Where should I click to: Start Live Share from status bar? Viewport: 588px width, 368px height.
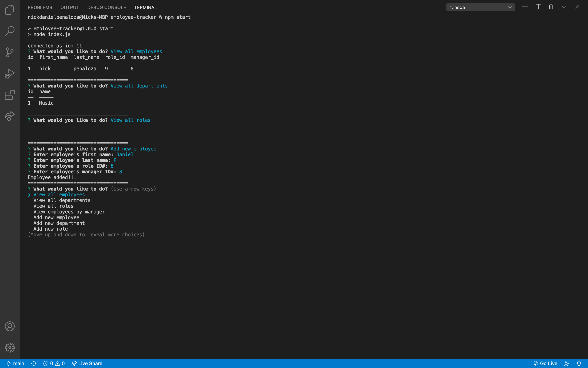click(x=87, y=363)
